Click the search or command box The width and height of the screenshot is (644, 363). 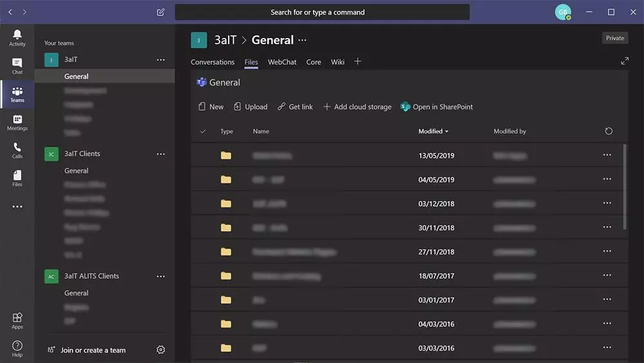point(323,12)
